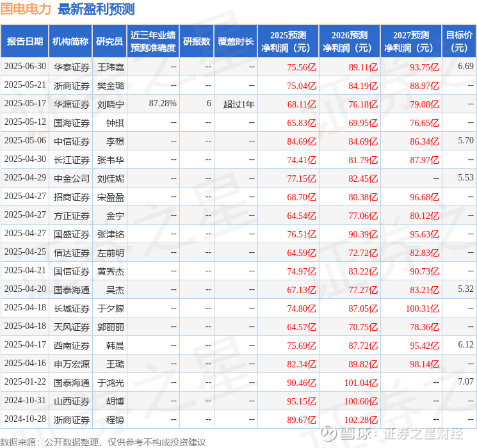Click the 近三年业绩预测准确度 column header

[153, 42]
